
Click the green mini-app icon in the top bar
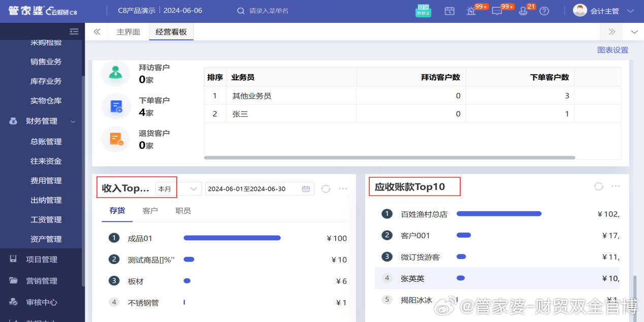(423, 11)
